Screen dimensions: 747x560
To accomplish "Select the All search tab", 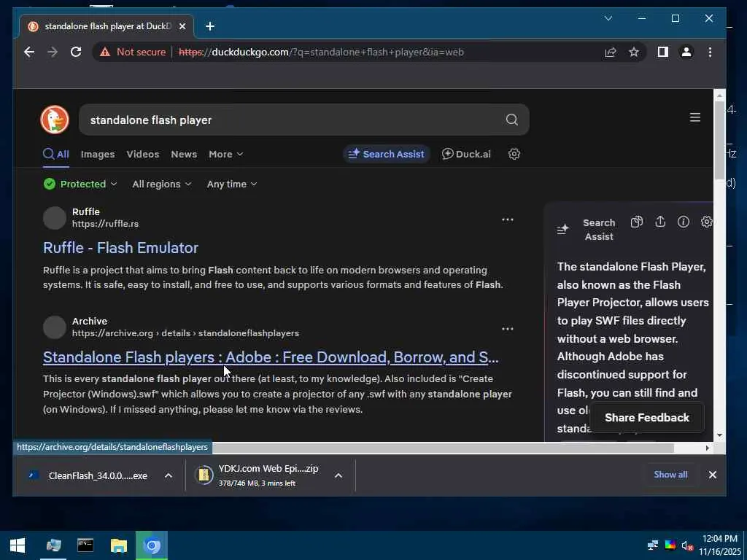I will tap(56, 155).
